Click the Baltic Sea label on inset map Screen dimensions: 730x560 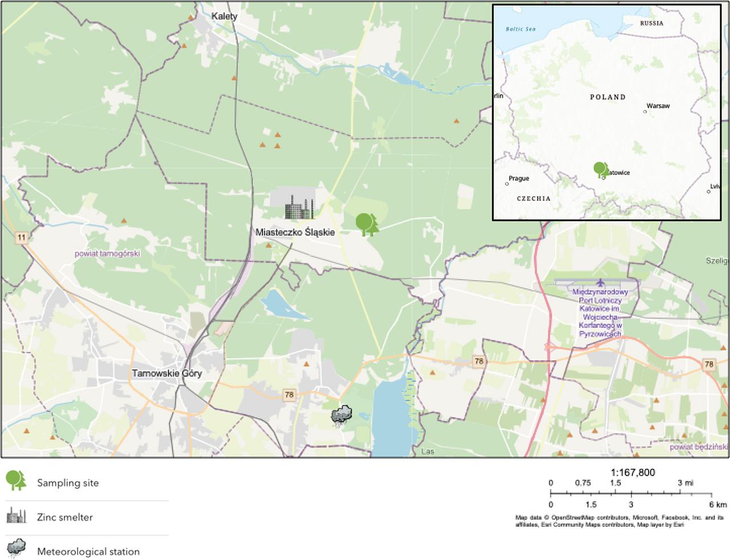coord(520,29)
